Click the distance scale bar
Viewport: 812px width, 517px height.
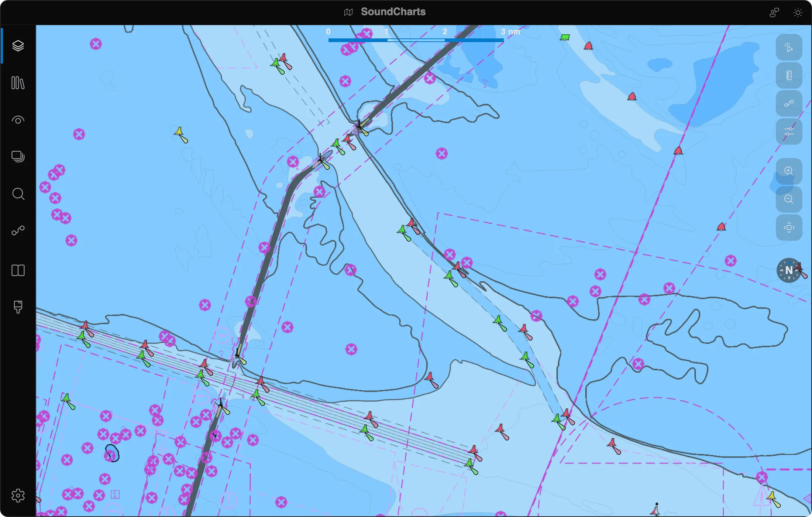coord(416,40)
